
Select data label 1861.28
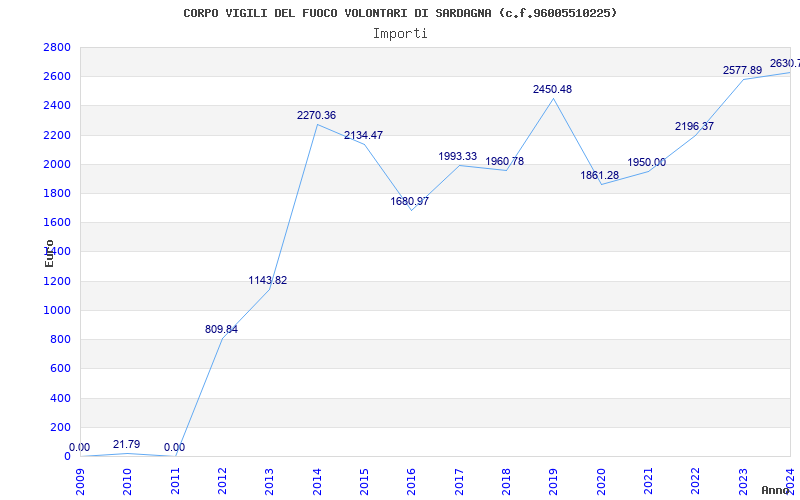599,176
